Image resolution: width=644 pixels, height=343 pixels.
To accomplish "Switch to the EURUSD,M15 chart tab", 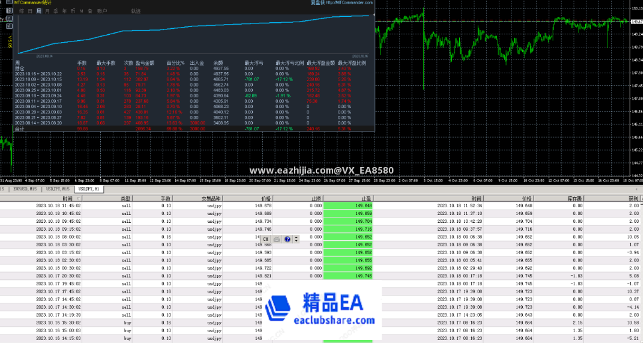I will pos(25,189).
